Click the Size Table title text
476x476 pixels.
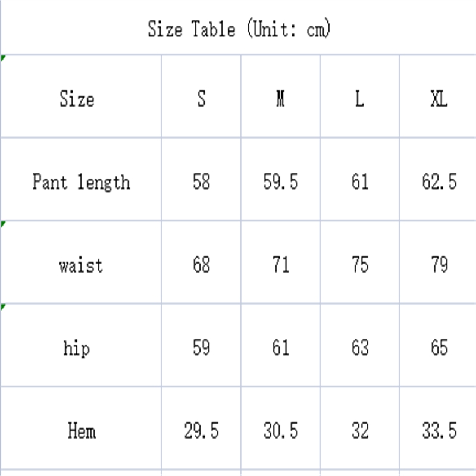pos(239,28)
